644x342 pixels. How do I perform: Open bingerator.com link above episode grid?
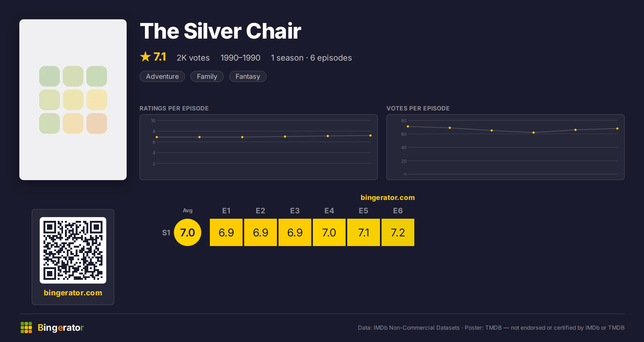pos(388,198)
